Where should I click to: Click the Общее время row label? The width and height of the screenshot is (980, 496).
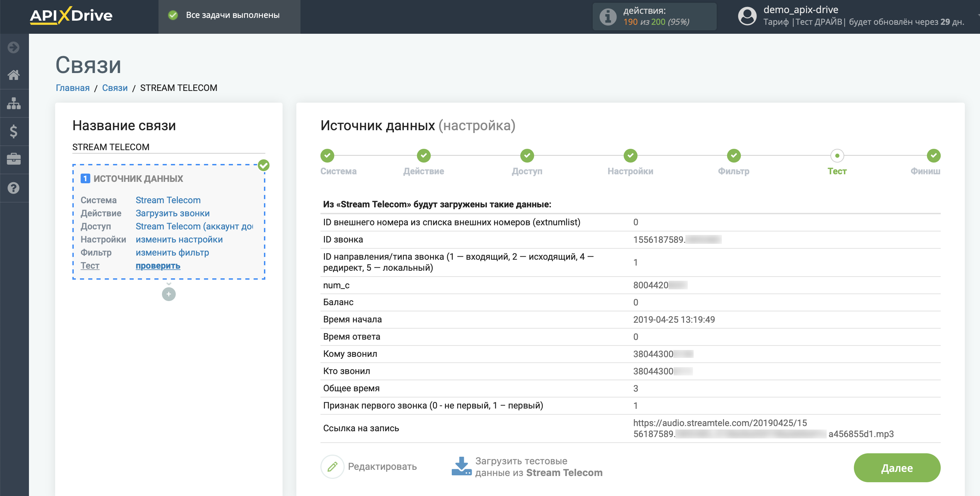[351, 388]
